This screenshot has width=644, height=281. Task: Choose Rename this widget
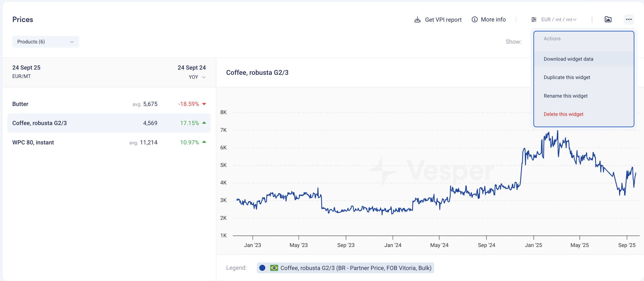point(565,96)
